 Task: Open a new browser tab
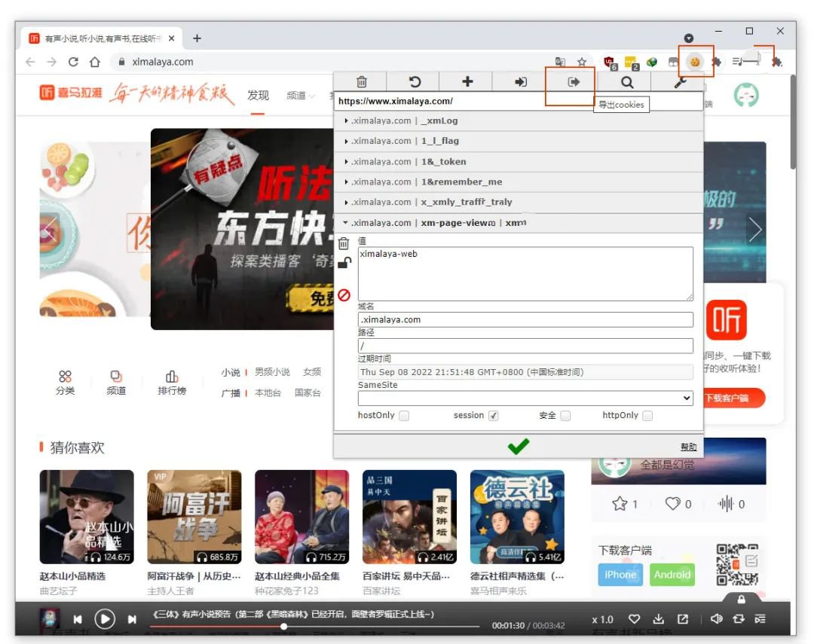(197, 38)
